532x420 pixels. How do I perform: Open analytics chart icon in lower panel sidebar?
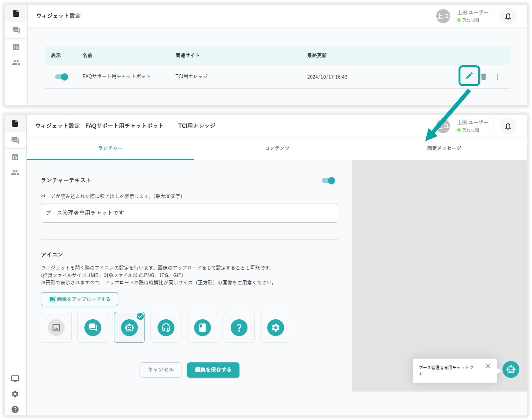click(x=15, y=157)
